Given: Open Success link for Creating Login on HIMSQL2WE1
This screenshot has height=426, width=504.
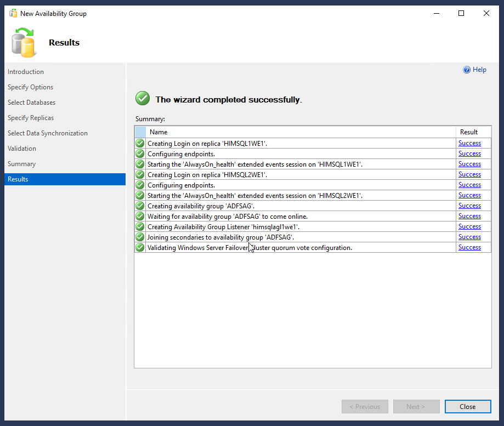Looking at the screenshot, I should [469, 174].
